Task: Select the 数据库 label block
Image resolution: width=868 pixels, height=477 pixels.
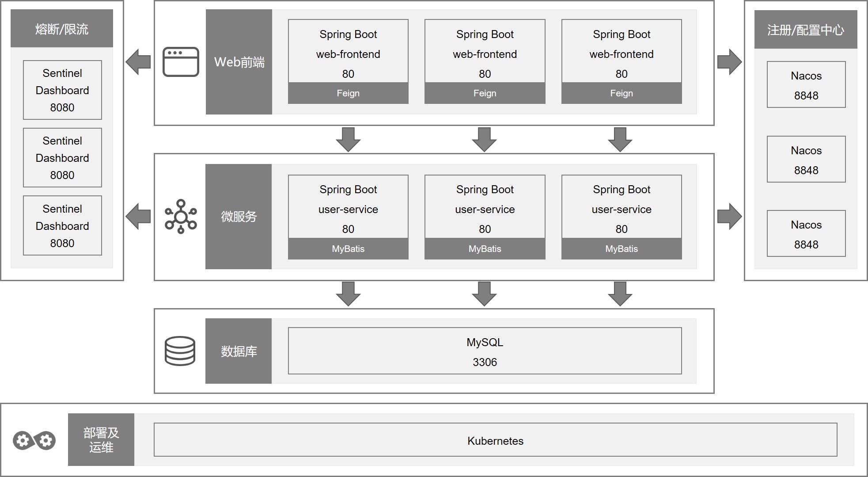Action: pos(239,351)
